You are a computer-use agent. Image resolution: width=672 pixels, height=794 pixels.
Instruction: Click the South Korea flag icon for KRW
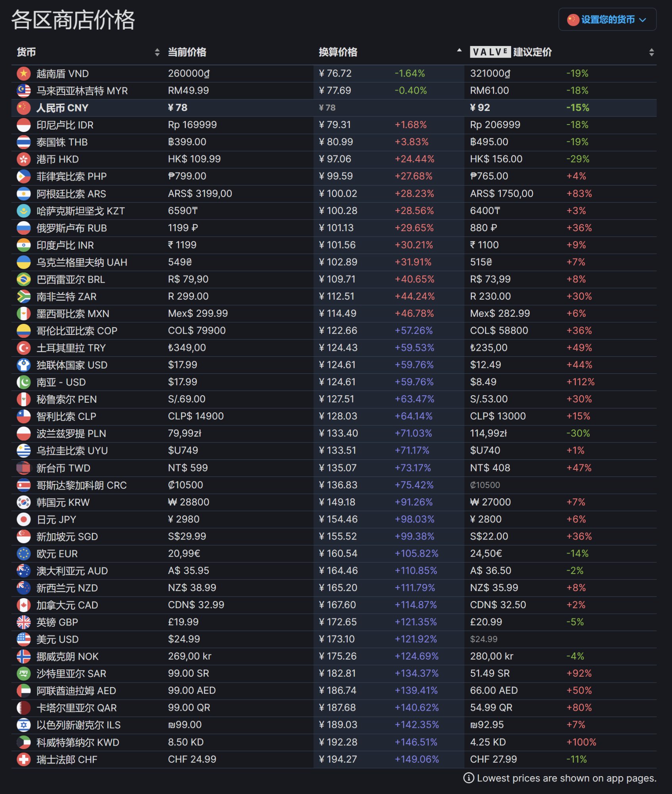point(24,502)
